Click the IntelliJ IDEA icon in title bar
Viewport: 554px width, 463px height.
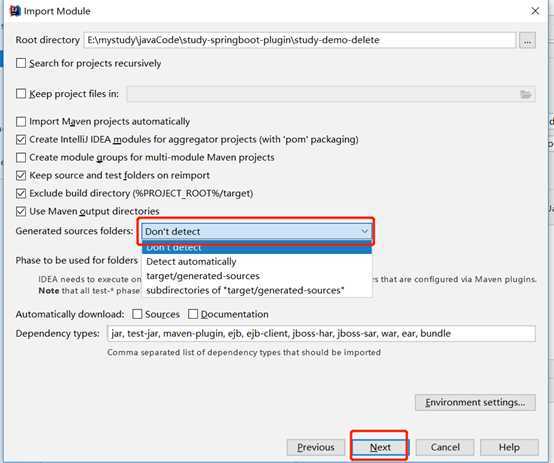(15, 11)
